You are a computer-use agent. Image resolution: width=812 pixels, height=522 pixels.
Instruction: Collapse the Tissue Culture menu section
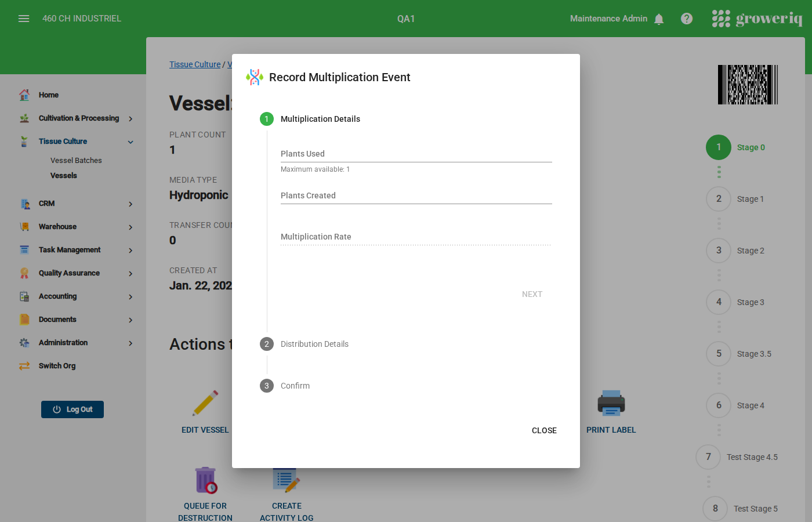130,142
